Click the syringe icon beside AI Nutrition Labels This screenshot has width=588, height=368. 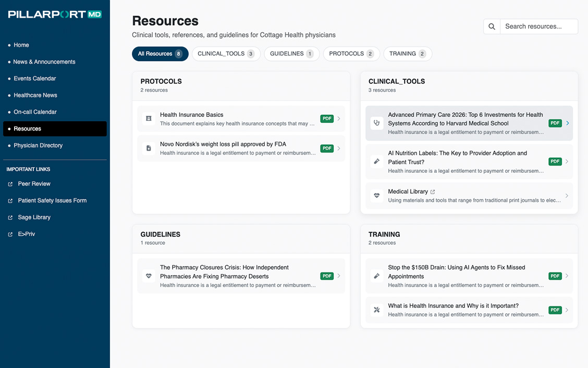click(376, 161)
